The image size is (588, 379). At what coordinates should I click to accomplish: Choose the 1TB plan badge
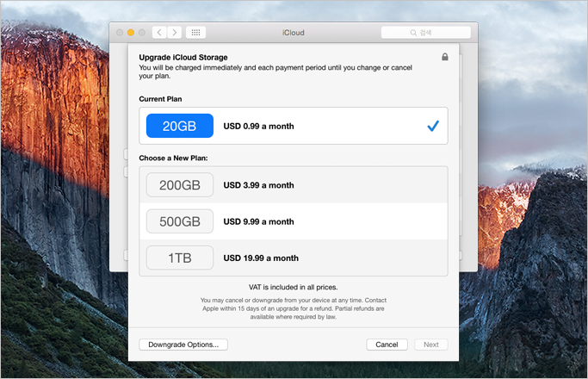(180, 258)
